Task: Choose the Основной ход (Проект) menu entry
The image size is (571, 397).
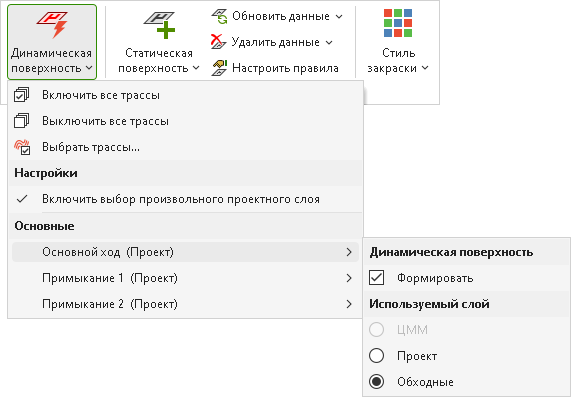Action: click(185, 252)
